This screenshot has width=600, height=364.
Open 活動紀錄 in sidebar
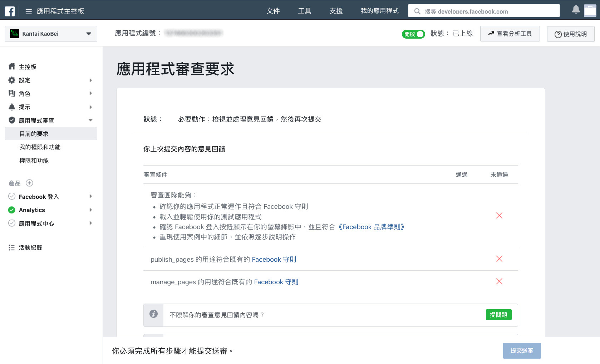30,247
